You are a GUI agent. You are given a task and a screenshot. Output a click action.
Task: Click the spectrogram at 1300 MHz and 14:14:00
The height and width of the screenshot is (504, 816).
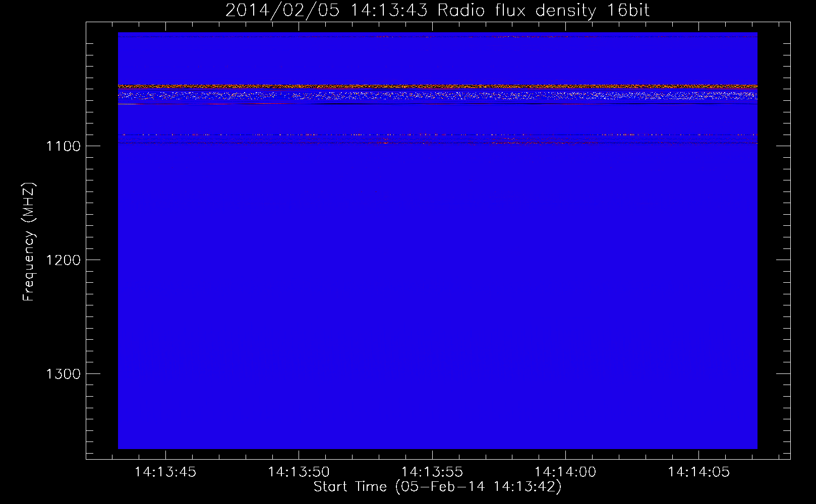pyautogui.click(x=565, y=373)
